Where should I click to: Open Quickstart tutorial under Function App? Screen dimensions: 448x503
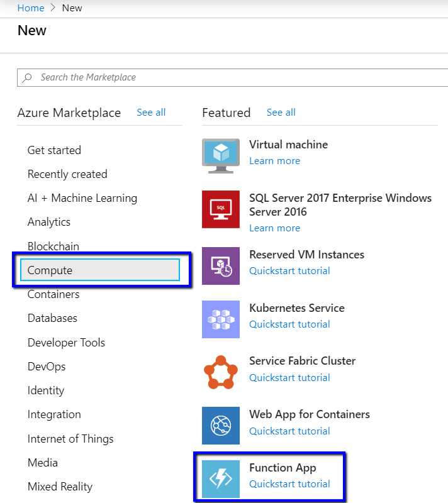tap(289, 484)
